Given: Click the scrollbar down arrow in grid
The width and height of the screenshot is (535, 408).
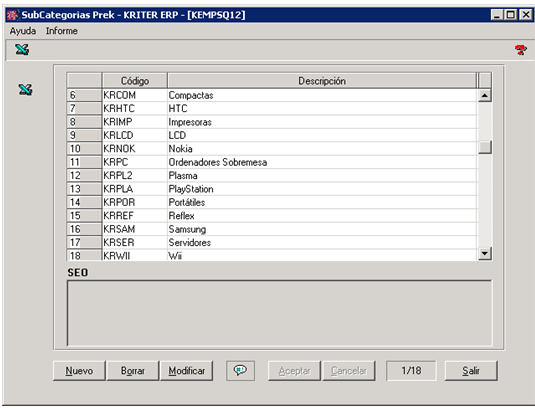Looking at the screenshot, I should click(485, 253).
